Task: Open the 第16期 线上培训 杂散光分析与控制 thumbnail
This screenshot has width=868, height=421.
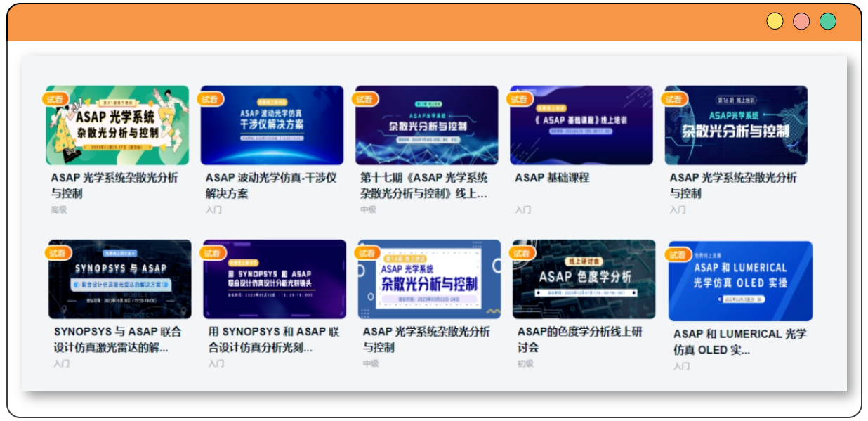Action: (x=736, y=125)
